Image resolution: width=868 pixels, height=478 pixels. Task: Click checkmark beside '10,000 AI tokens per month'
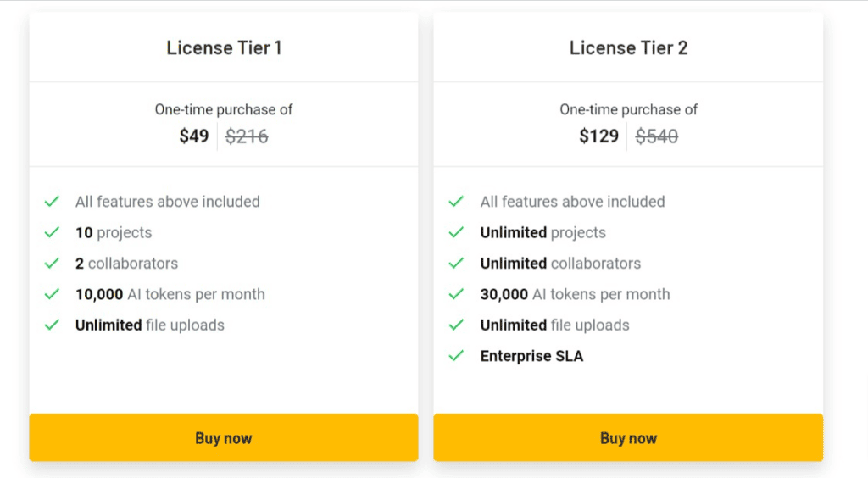pos(52,294)
